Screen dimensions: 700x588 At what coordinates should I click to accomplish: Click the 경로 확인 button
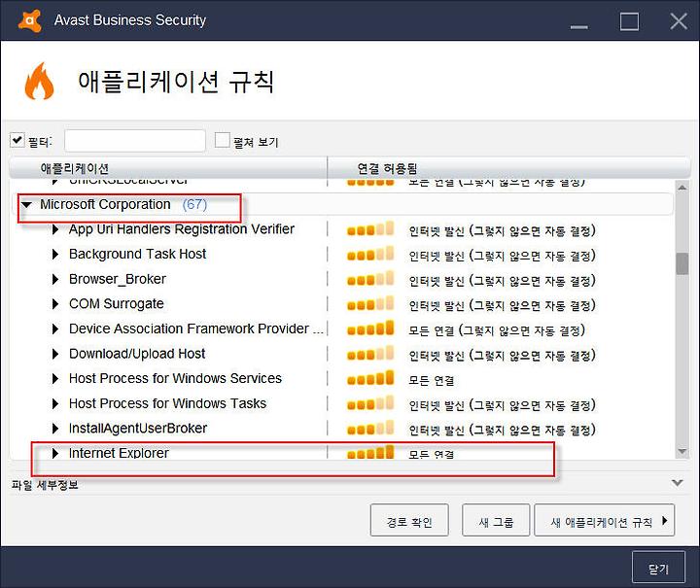pyautogui.click(x=409, y=520)
